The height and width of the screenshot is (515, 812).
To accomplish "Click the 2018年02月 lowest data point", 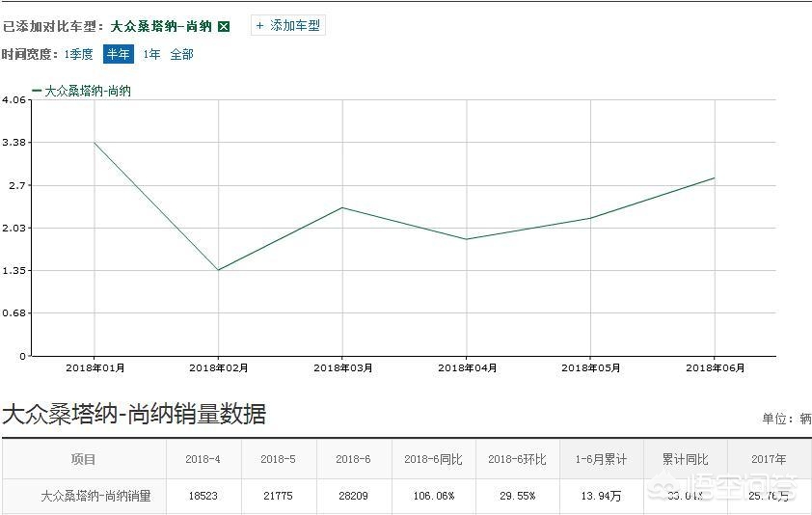I will coord(218,270).
